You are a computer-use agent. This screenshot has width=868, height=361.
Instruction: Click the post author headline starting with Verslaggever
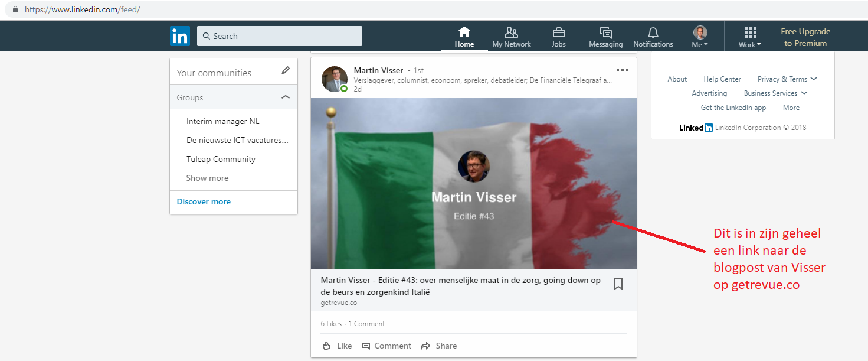(x=483, y=80)
